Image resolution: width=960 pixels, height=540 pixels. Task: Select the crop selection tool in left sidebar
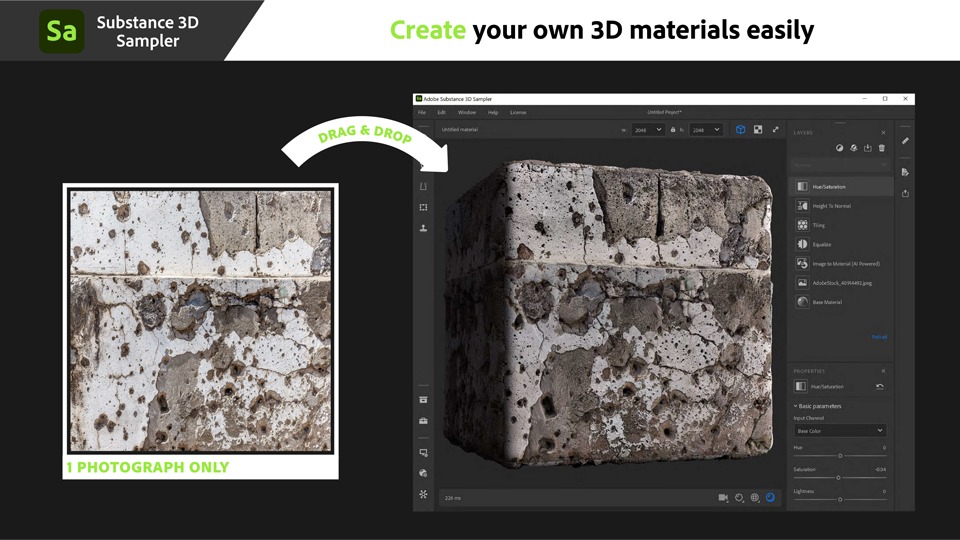click(423, 208)
